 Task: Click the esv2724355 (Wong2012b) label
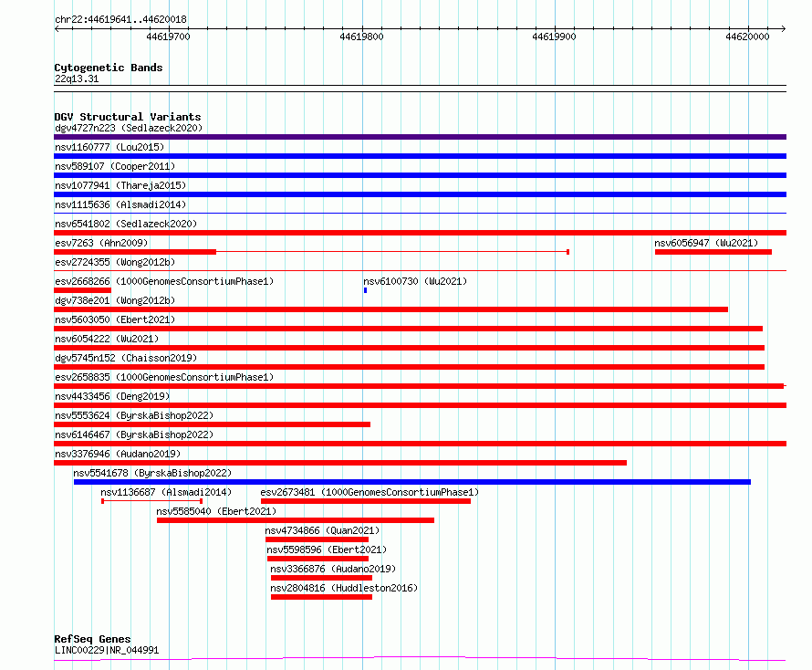(x=115, y=262)
